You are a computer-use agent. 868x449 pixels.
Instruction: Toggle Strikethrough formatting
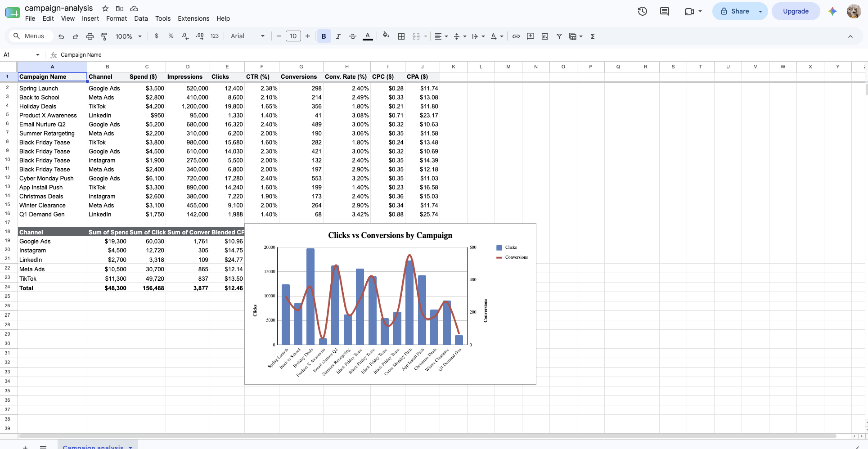pyautogui.click(x=353, y=36)
